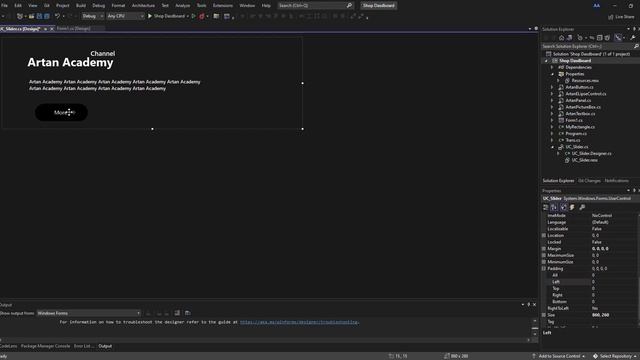Click the Output panel vertical scrollbar
This screenshot has width=640, height=360.
tap(535, 328)
